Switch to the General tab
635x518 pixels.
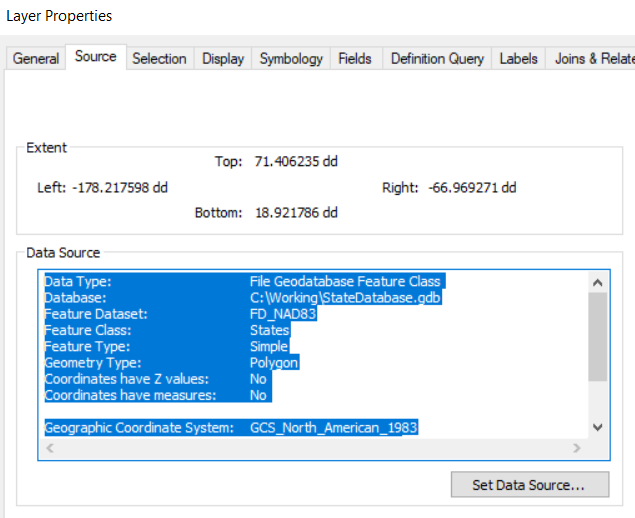[x=36, y=59]
